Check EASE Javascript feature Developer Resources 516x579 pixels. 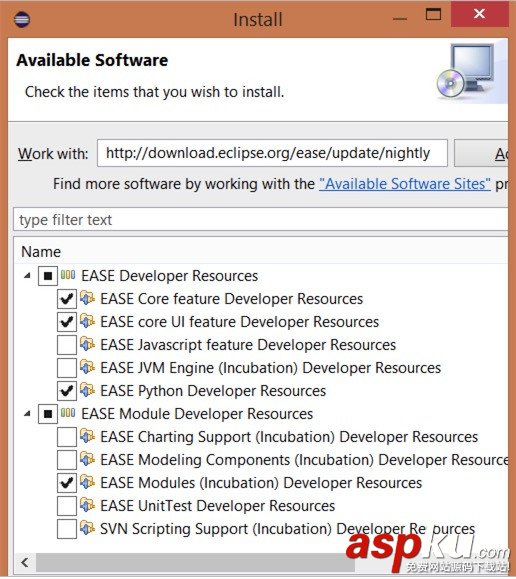67,345
